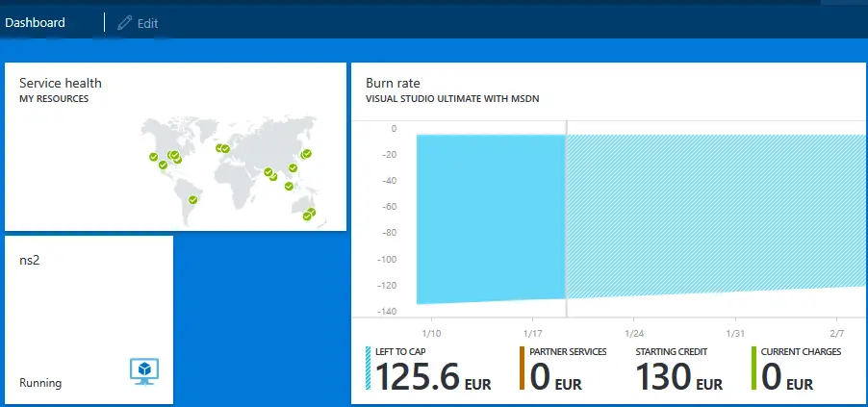Click the 1/24 date axis label
The height and width of the screenshot is (407, 868).
coord(634,334)
